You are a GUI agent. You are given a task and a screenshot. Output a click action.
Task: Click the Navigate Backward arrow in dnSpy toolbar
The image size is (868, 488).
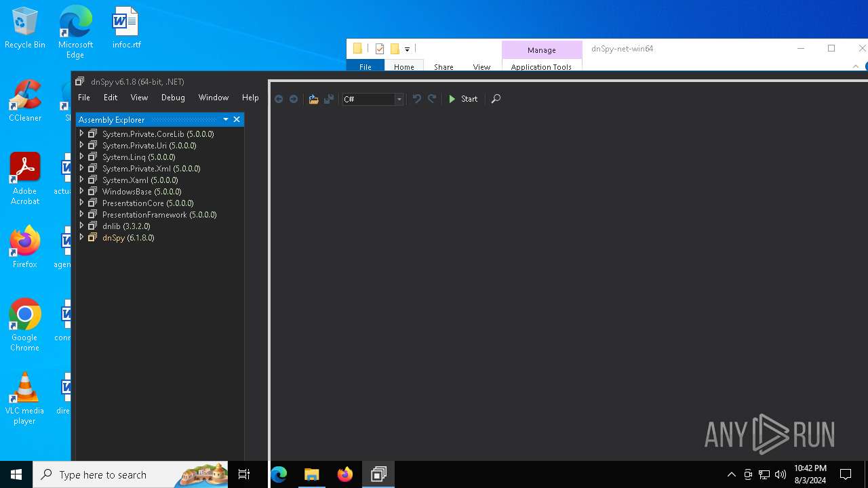click(x=279, y=99)
